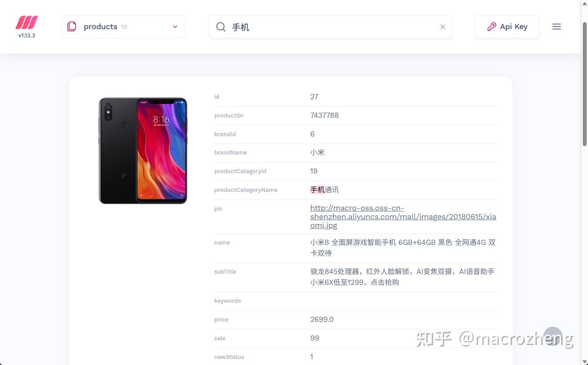Click the documents icon beside products label
This screenshot has width=588, height=365.
tap(72, 27)
